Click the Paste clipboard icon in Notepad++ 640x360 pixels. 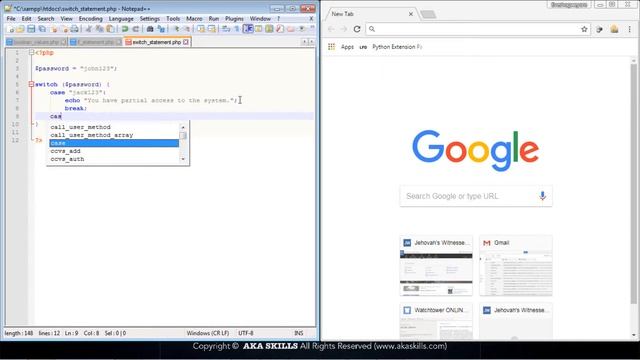click(110, 29)
